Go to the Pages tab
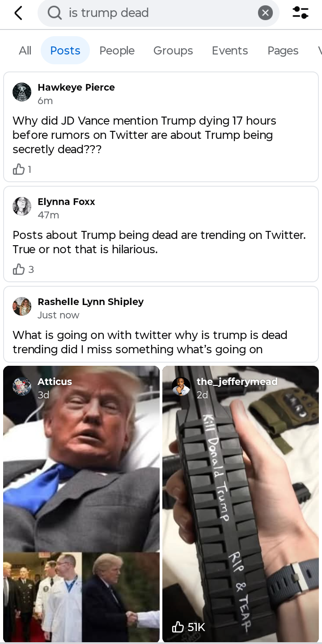 (x=283, y=50)
